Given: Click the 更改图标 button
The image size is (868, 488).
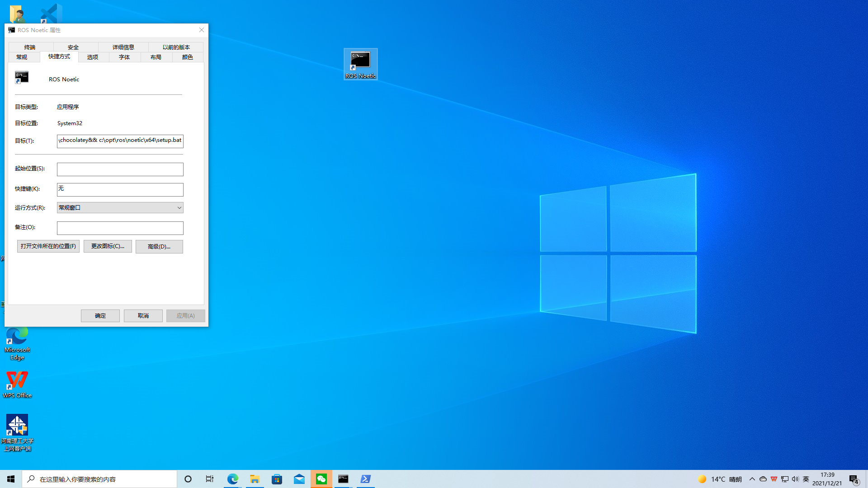Looking at the screenshot, I should tap(108, 246).
